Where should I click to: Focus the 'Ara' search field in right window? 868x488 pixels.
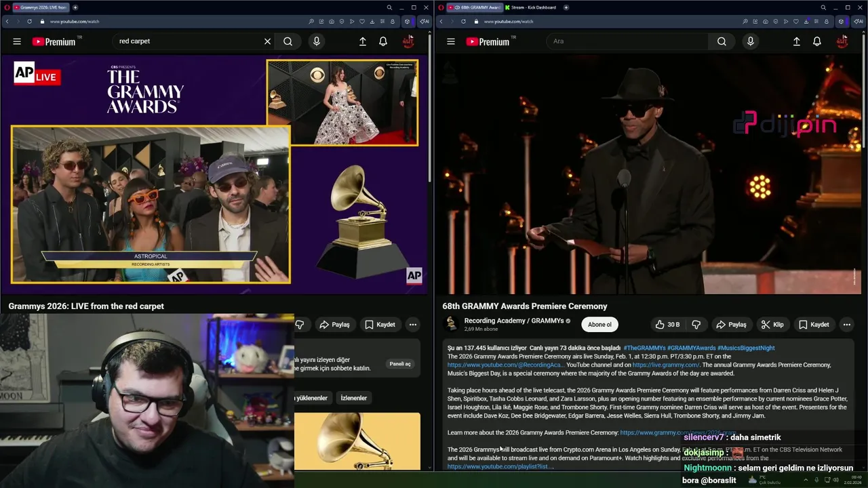pyautogui.click(x=627, y=41)
